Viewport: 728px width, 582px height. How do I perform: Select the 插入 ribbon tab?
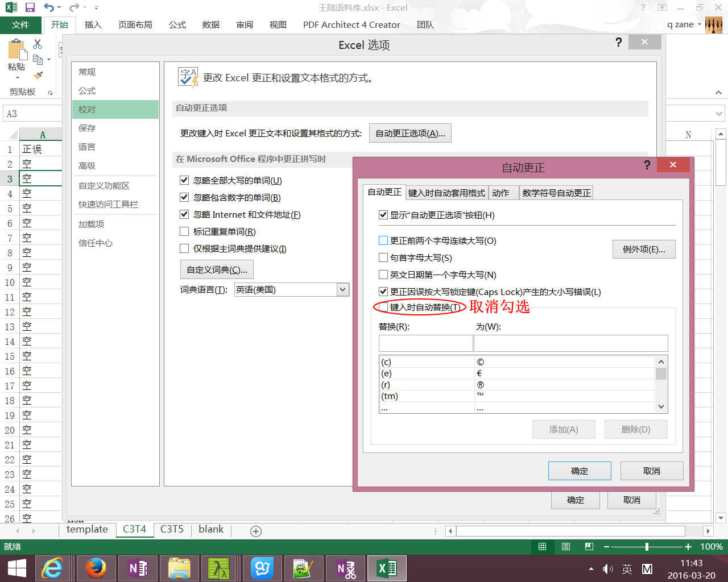[93, 24]
